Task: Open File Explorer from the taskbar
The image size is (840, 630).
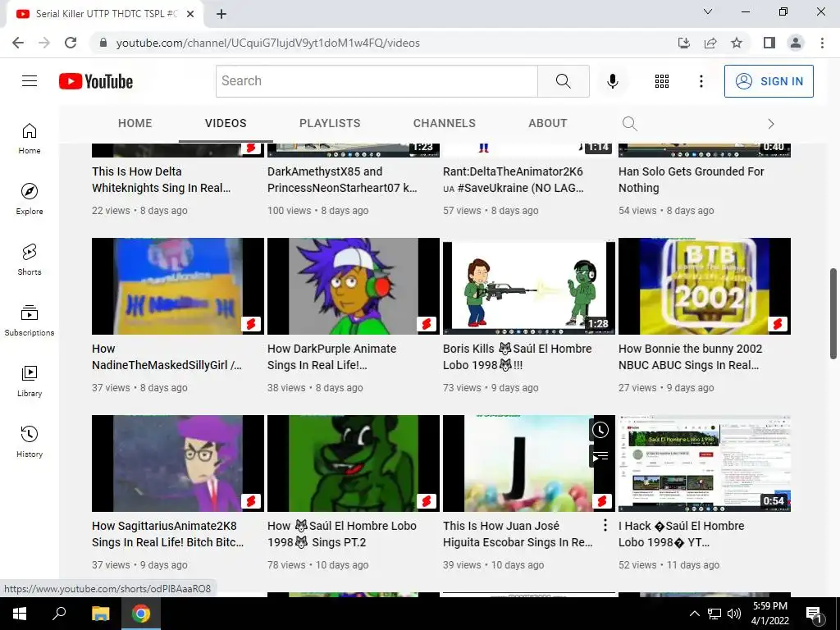Action: point(100,614)
